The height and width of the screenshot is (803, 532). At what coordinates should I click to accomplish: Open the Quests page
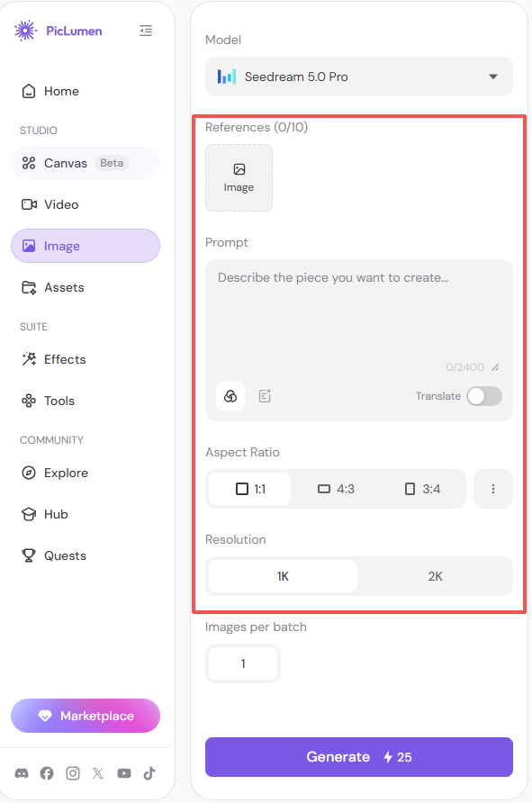(x=86, y=555)
